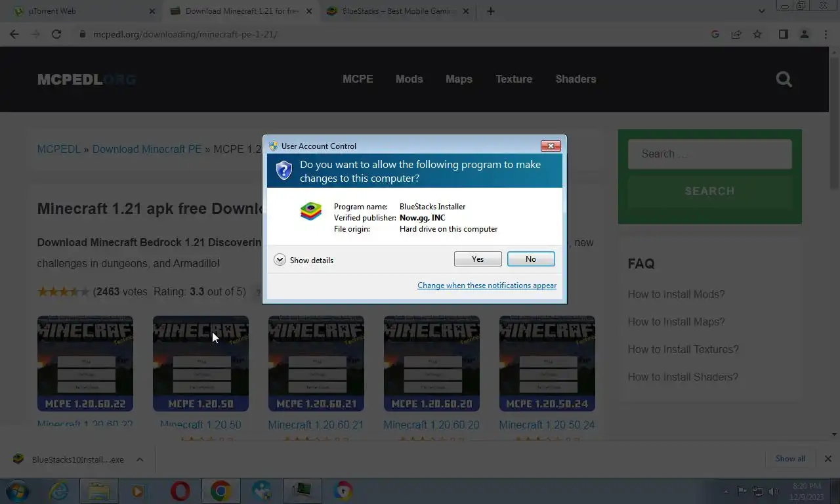Open the Texture menu item

[514, 79]
